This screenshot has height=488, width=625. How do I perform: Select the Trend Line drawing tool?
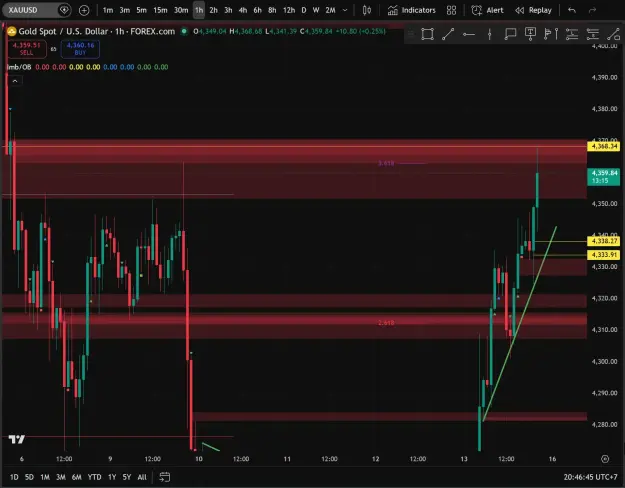pyautogui.click(x=448, y=34)
